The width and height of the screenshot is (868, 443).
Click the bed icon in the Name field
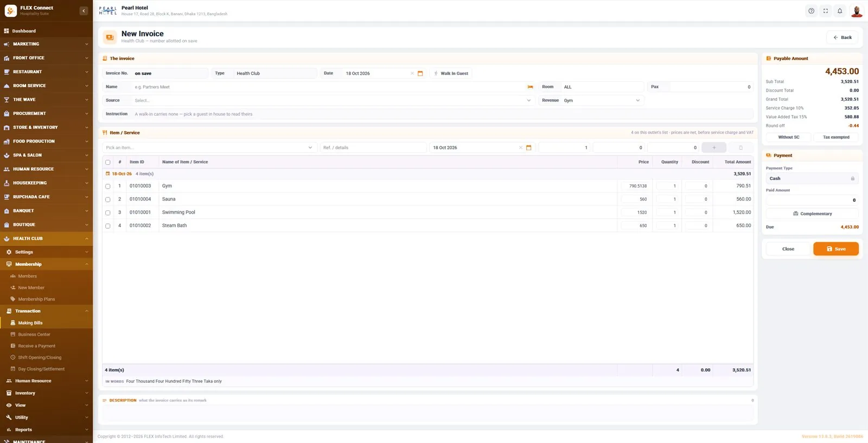click(530, 87)
